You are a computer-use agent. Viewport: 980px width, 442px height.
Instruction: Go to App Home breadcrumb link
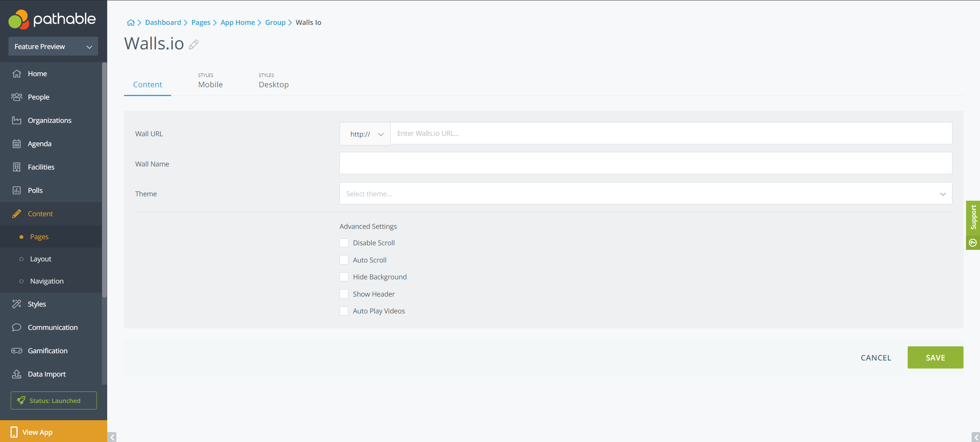pos(238,23)
